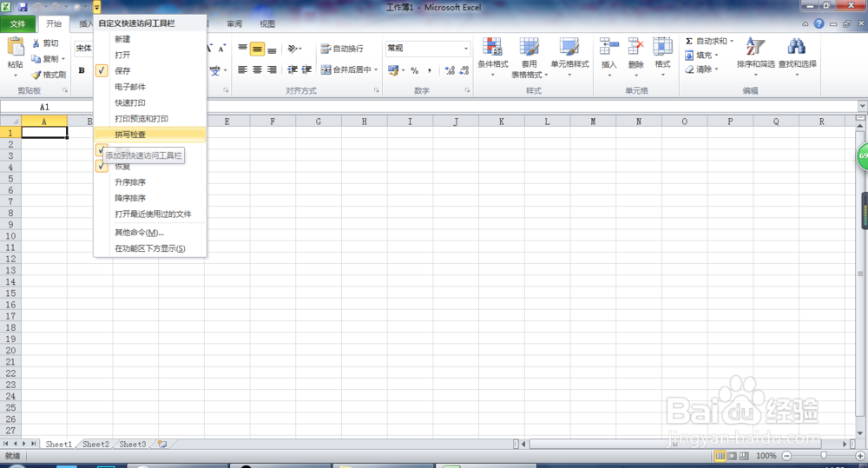Click the Copy icon
This screenshot has height=468, width=868.
pyautogui.click(x=36, y=58)
